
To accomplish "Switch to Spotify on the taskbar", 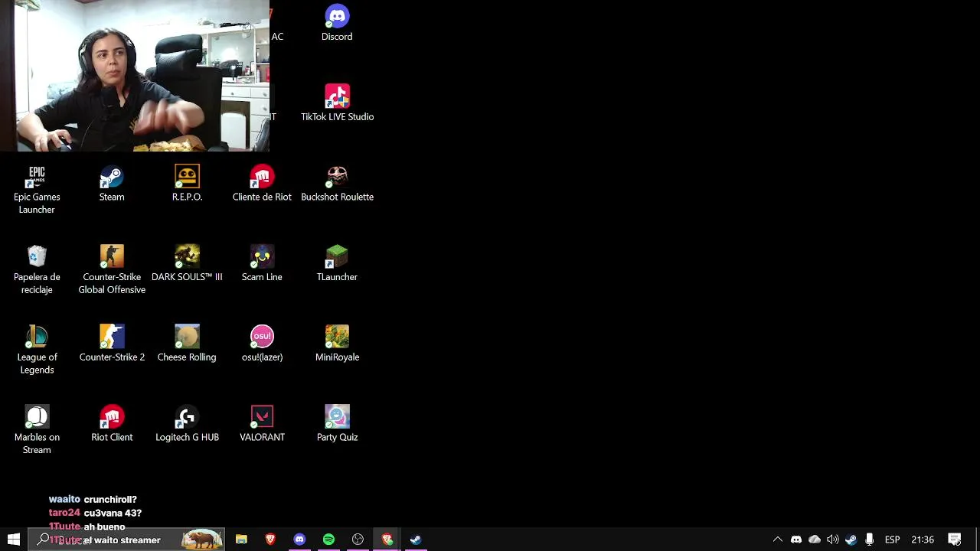I will (x=328, y=540).
